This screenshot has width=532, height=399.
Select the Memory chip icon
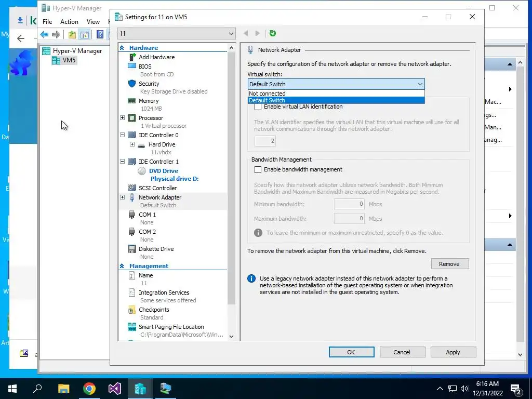pyautogui.click(x=132, y=101)
